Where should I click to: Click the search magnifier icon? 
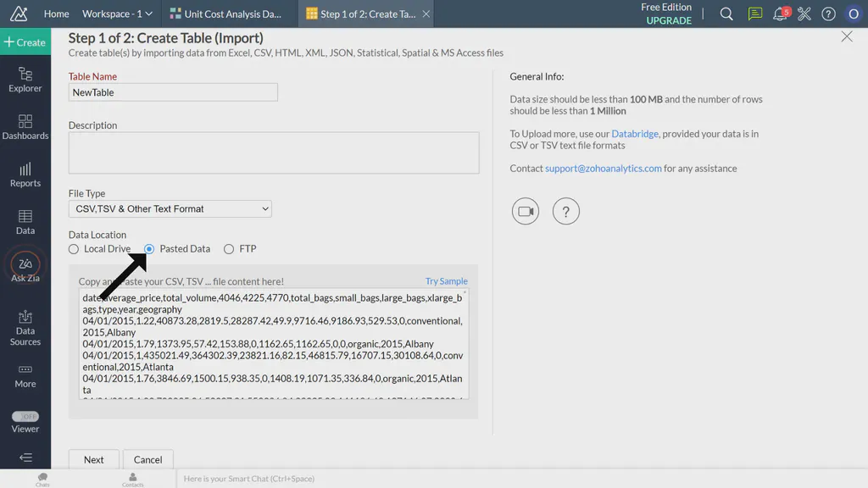click(726, 14)
